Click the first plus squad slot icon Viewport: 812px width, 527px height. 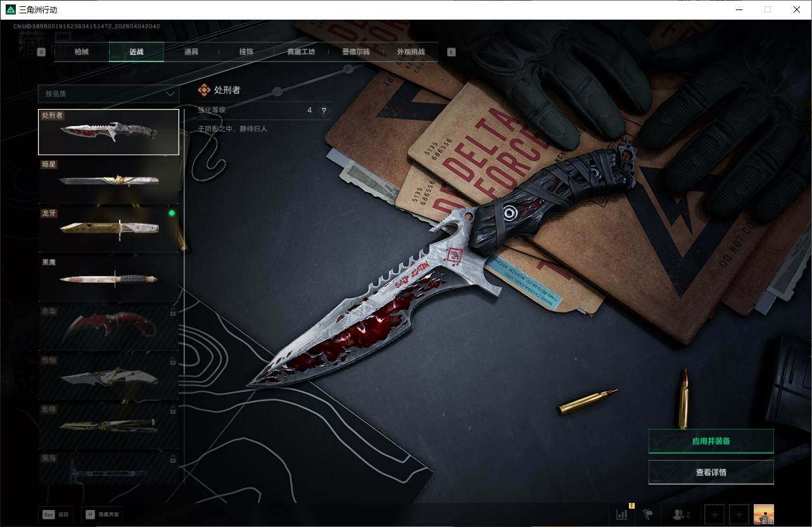tap(714, 514)
